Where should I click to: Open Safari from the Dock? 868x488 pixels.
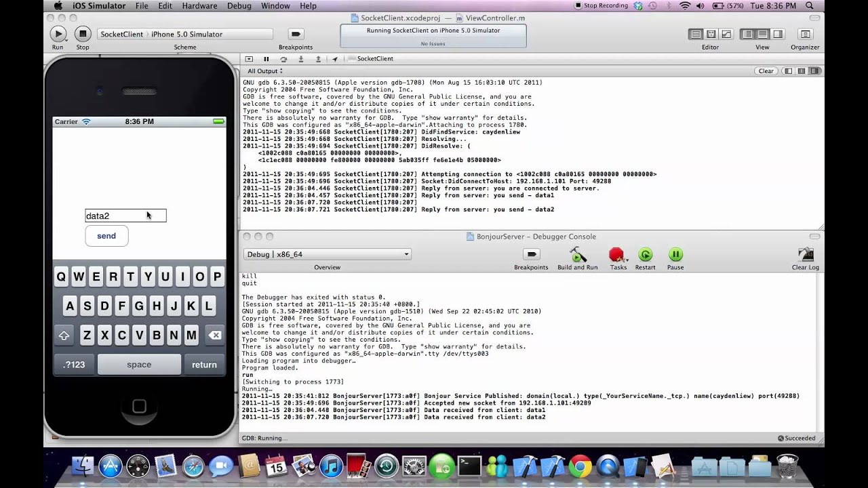(x=193, y=466)
